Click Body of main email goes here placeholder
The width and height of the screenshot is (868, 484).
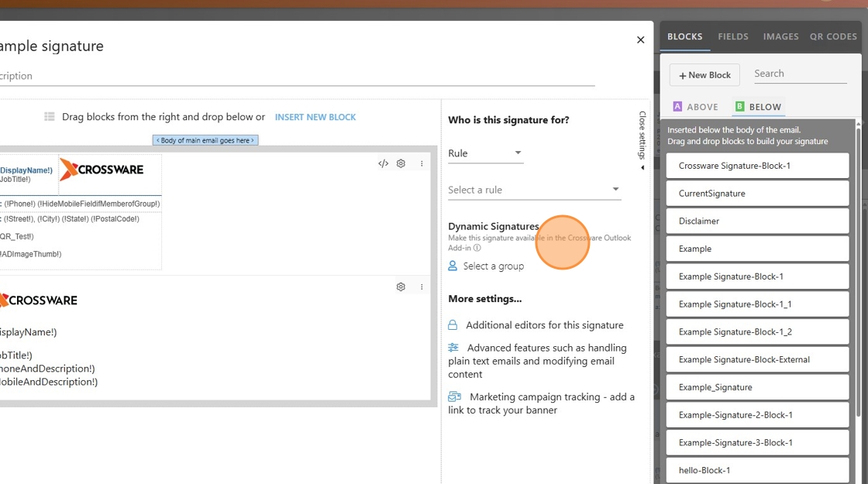click(x=205, y=140)
